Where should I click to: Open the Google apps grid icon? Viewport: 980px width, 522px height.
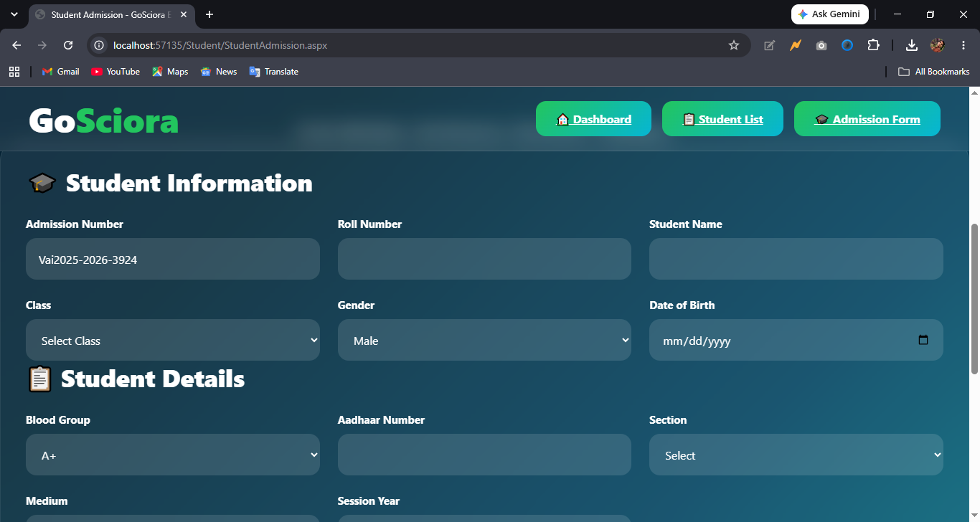point(14,72)
